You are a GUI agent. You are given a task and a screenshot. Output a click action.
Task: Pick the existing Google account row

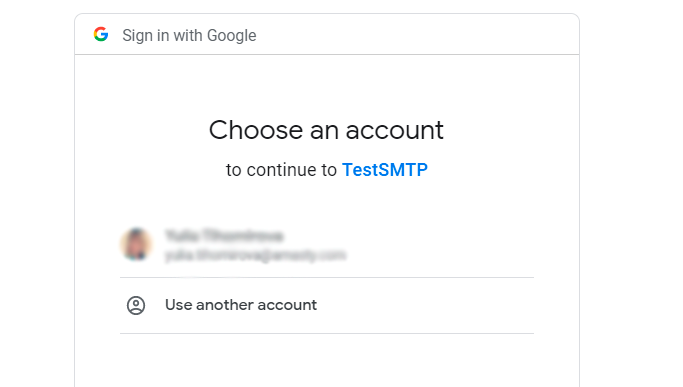327,245
